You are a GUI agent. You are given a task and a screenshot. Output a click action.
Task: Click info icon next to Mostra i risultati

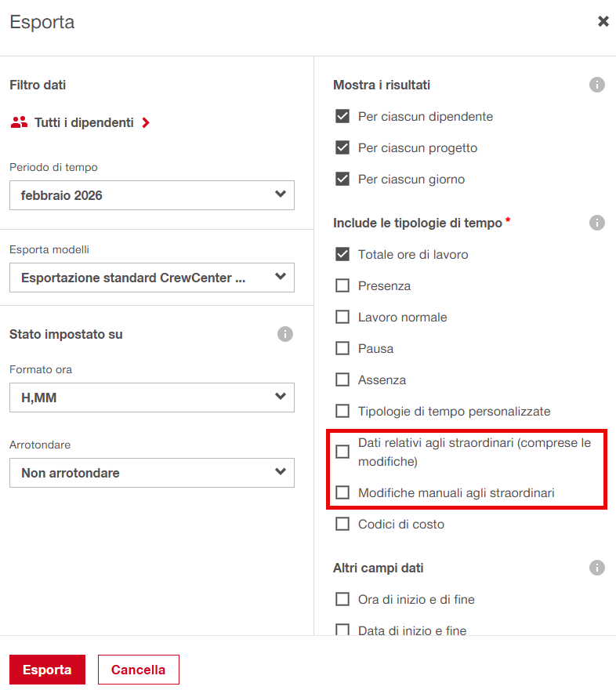597,85
